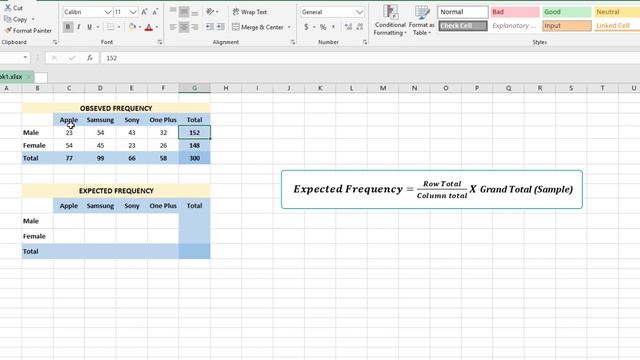640x360 pixels.
Task: Select column G header
Action: click(194, 88)
